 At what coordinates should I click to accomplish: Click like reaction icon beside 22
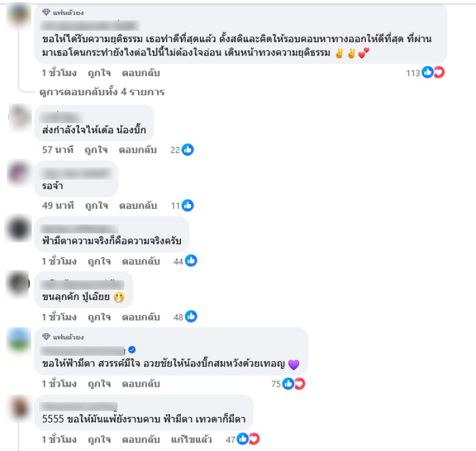[187, 149]
